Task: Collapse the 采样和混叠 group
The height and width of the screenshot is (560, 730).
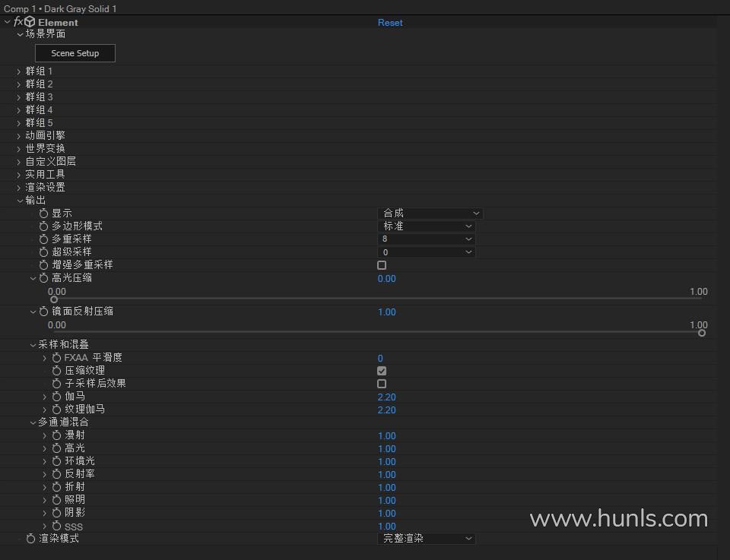Action: click(x=33, y=345)
